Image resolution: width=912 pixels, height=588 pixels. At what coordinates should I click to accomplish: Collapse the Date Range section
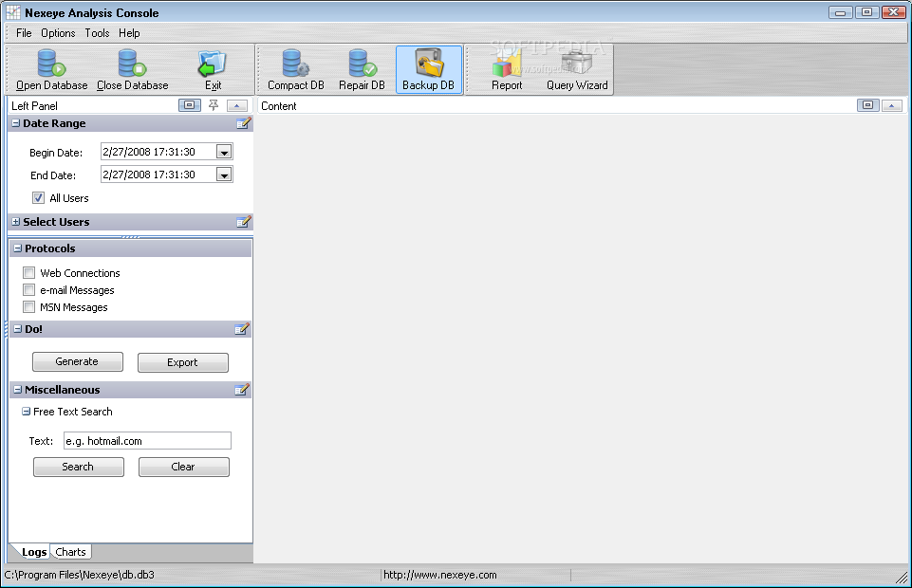pos(16,123)
